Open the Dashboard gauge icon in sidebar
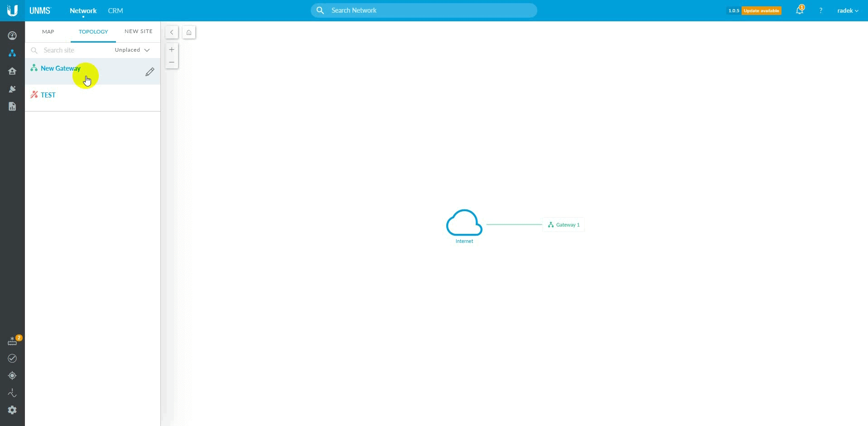868x426 pixels. click(12, 36)
